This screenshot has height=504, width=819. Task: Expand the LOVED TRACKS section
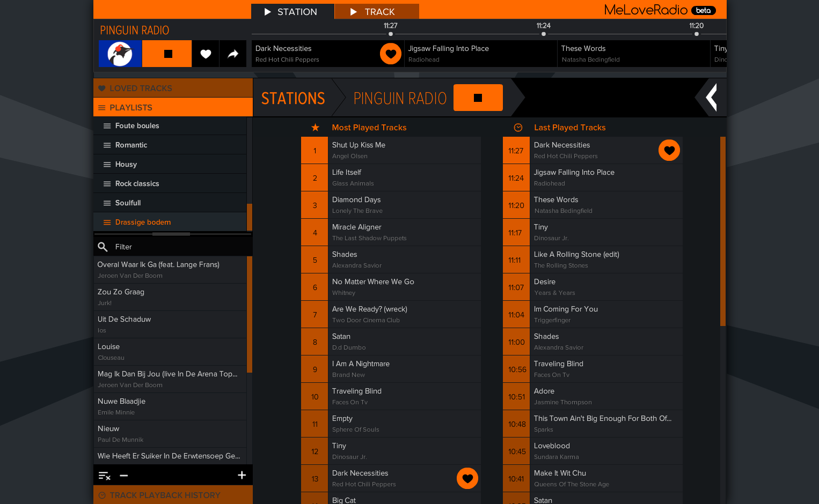pos(173,88)
